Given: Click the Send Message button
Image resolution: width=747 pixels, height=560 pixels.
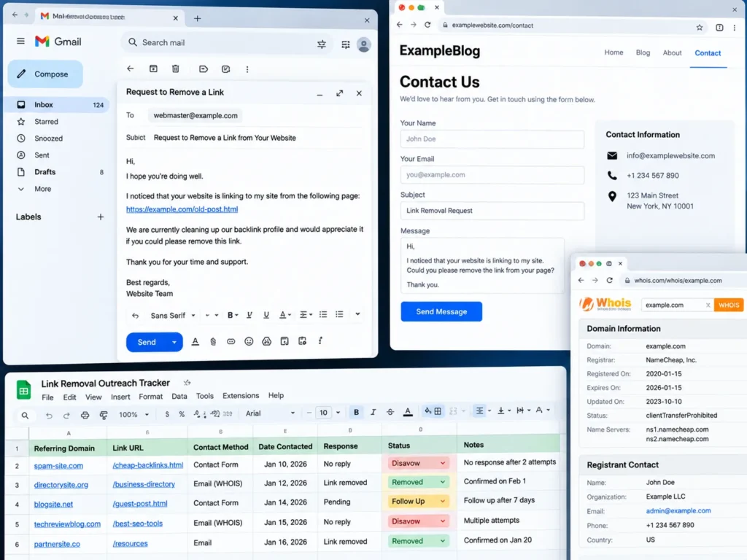Looking at the screenshot, I should tap(441, 311).
